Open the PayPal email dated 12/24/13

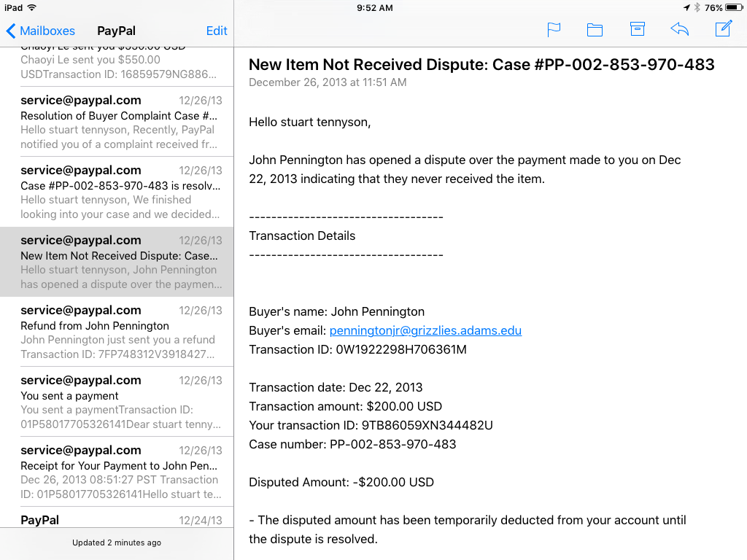117,518
